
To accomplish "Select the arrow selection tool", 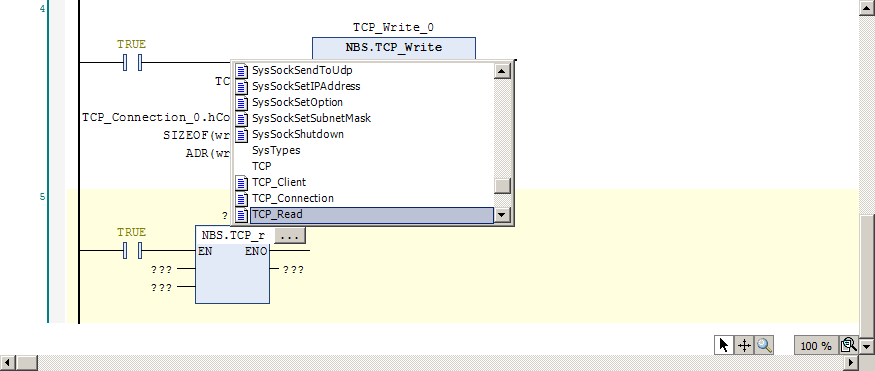I will pos(724,345).
